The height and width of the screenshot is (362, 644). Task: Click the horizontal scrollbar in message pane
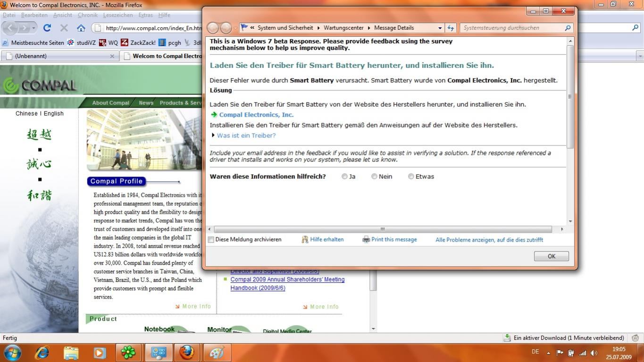click(x=383, y=229)
